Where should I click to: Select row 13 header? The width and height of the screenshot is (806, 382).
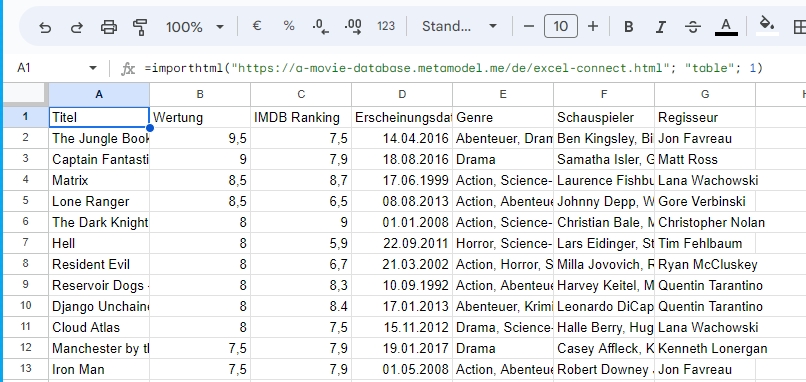tap(26, 369)
